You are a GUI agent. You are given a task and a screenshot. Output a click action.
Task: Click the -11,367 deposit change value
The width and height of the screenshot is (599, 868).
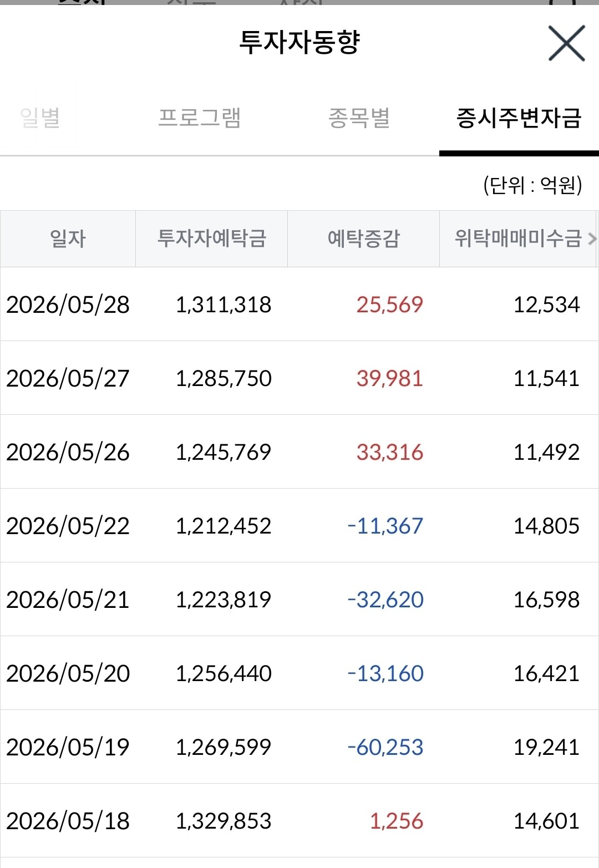pyautogui.click(x=385, y=526)
